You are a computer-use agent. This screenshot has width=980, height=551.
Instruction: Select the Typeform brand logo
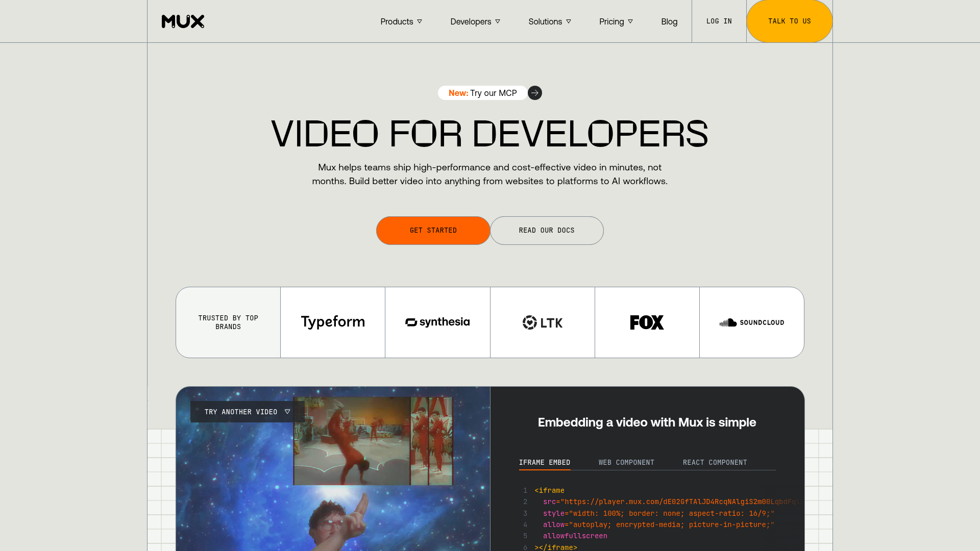[x=333, y=322]
